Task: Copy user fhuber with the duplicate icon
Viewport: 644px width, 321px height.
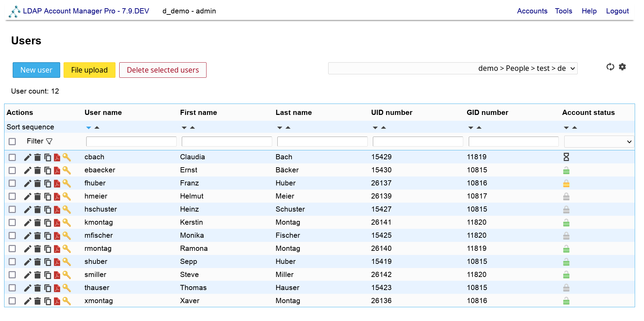Action: coord(48,183)
